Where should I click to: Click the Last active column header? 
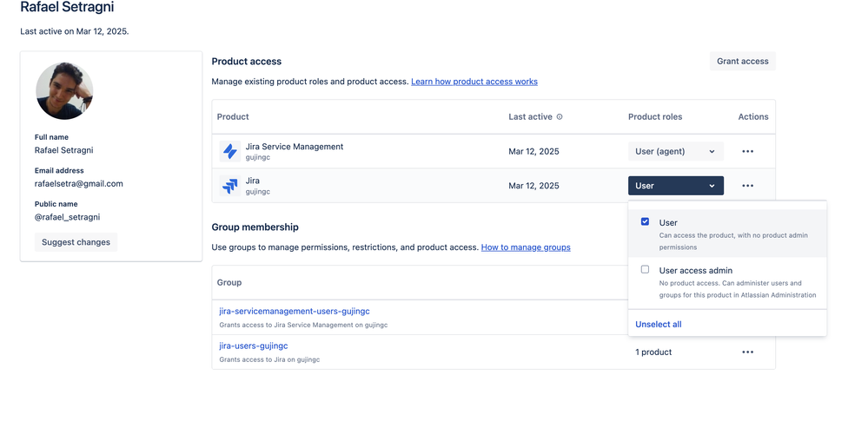point(530,116)
